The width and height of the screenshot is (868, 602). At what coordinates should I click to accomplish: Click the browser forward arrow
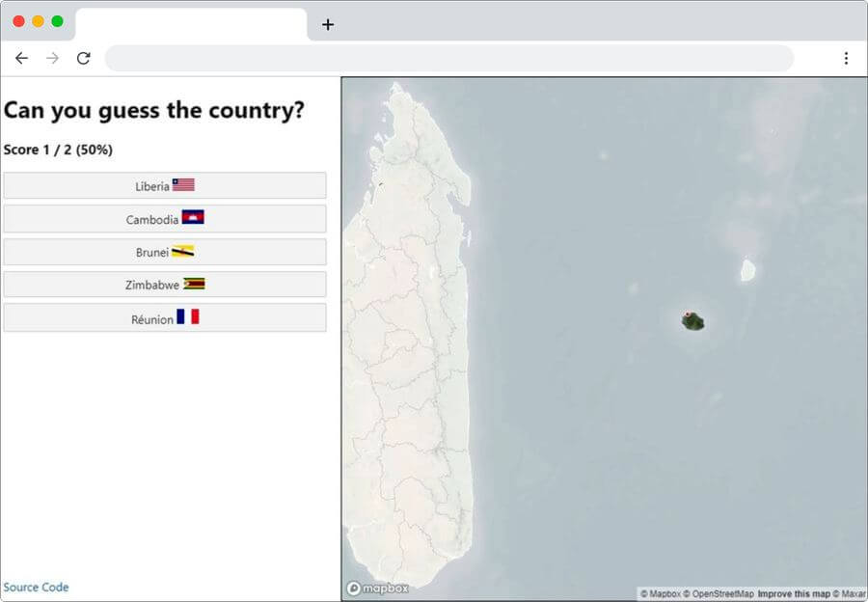[53, 58]
